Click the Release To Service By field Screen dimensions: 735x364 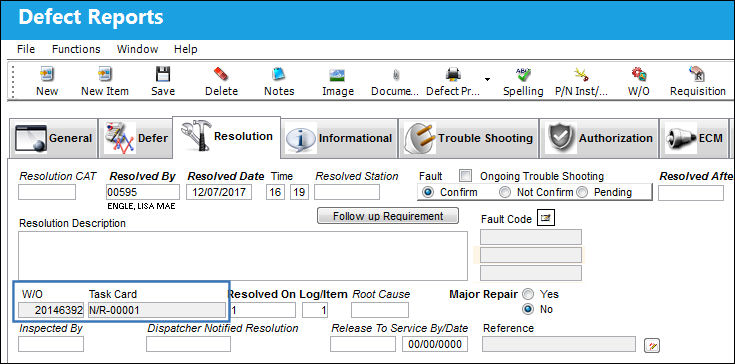click(363, 344)
